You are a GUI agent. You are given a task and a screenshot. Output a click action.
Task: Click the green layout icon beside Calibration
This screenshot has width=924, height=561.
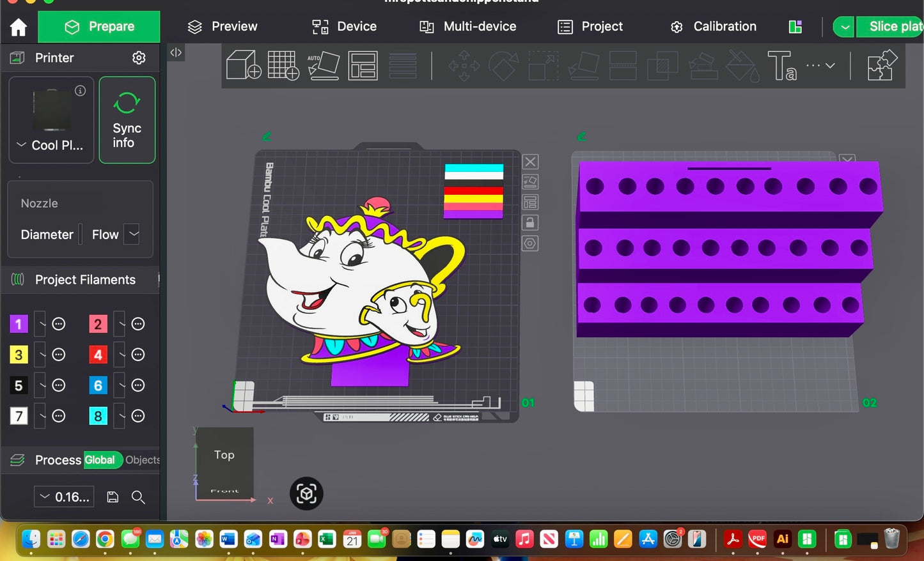pyautogui.click(x=795, y=27)
